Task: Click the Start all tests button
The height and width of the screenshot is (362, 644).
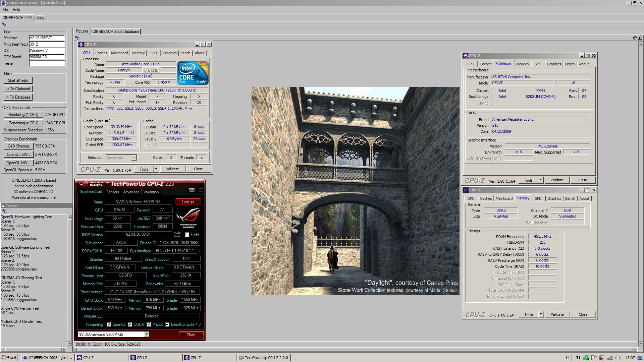Action: (18, 80)
